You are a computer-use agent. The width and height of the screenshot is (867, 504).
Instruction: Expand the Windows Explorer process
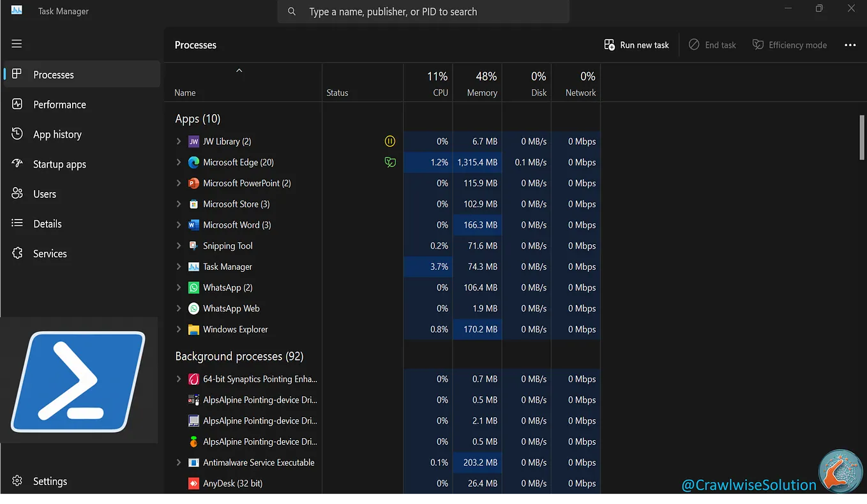click(179, 329)
